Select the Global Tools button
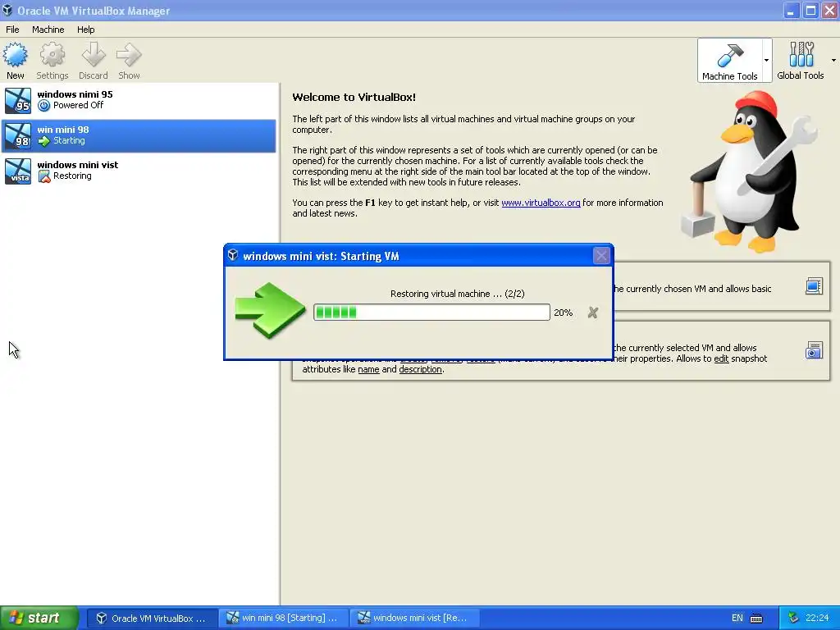840x630 pixels. click(801, 61)
